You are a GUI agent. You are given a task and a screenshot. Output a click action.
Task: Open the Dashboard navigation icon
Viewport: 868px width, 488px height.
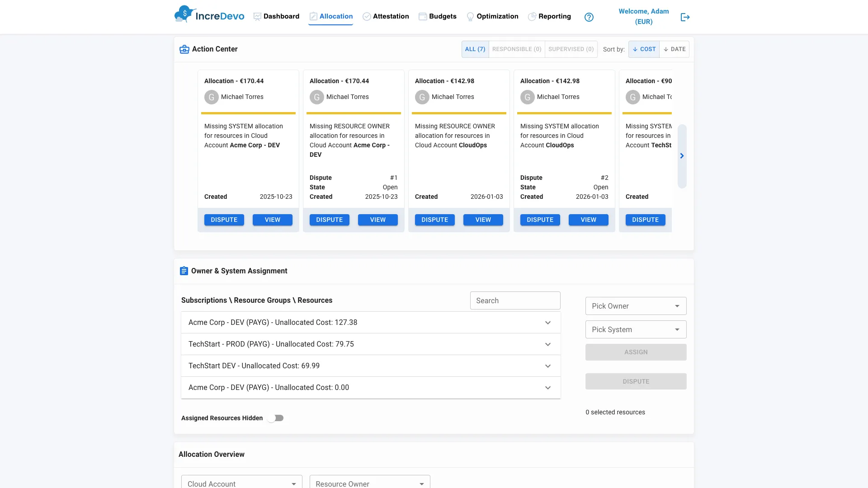tap(257, 17)
